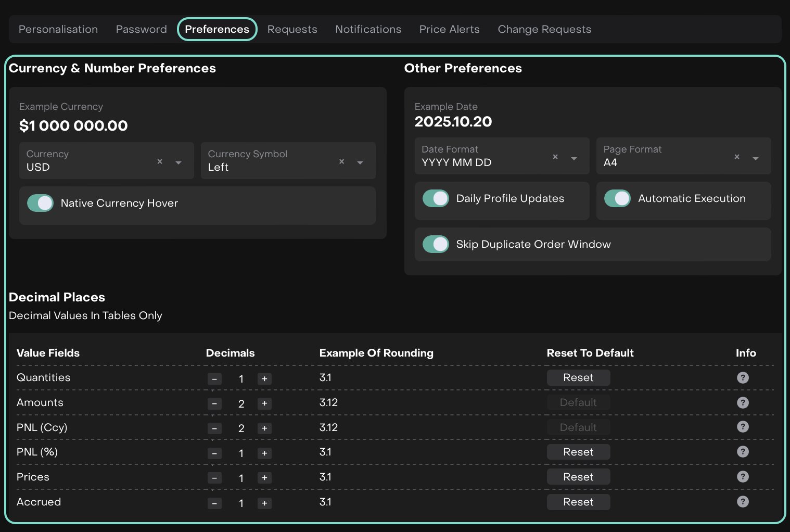The image size is (790, 532).
Task: Open the Notifications tab
Action: coord(368,30)
